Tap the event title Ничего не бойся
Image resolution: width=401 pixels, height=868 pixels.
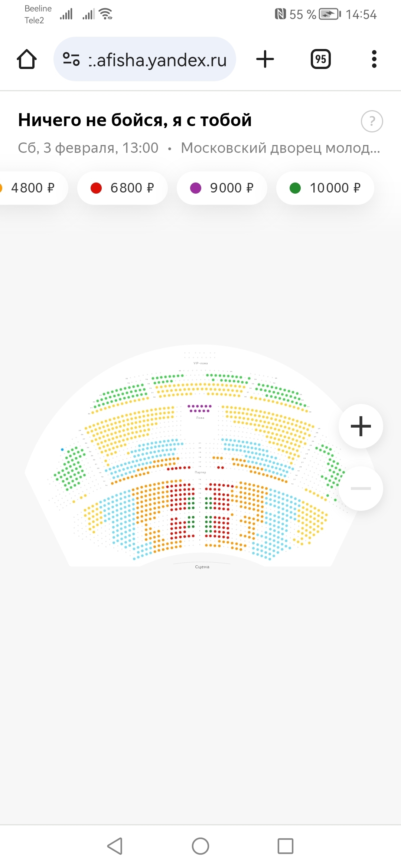pos(135,120)
